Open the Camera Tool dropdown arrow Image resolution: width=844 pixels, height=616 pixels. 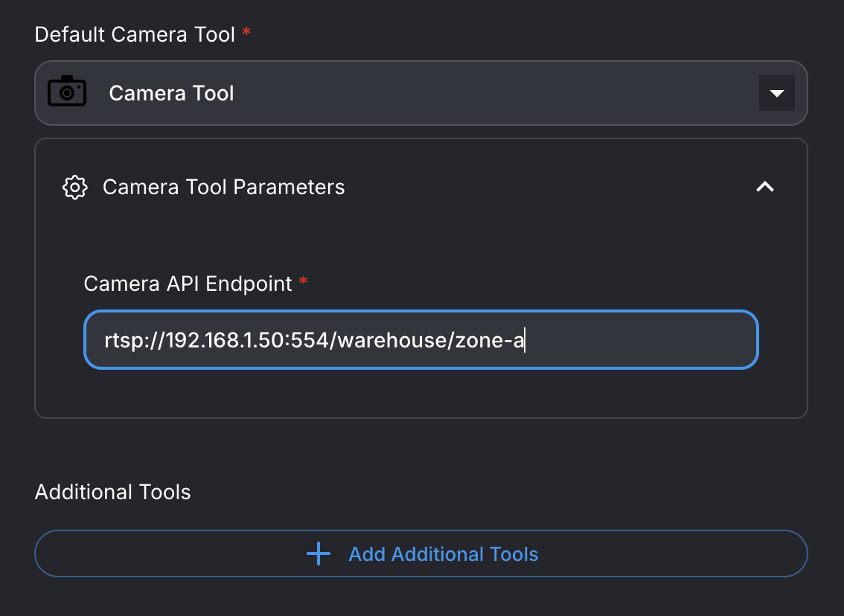tap(777, 93)
